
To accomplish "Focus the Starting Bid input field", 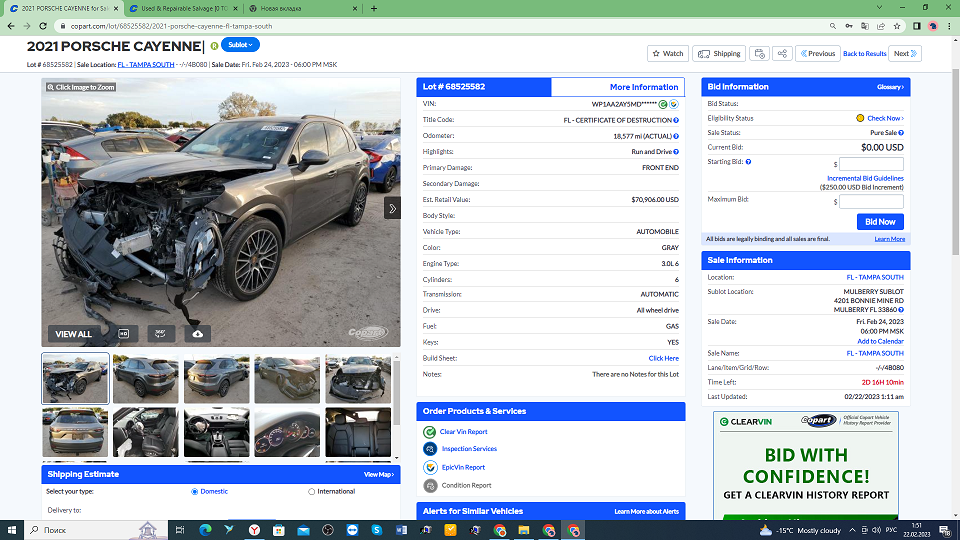I will [871, 164].
